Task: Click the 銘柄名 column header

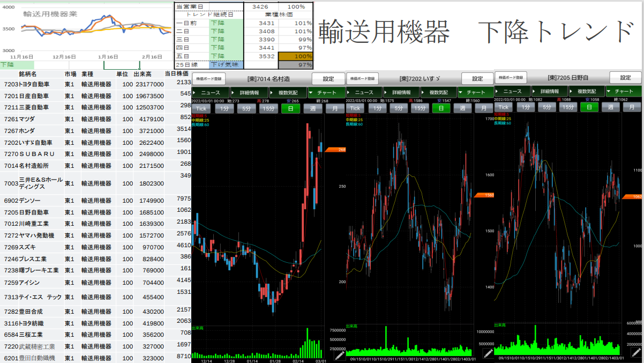Action: (x=27, y=73)
